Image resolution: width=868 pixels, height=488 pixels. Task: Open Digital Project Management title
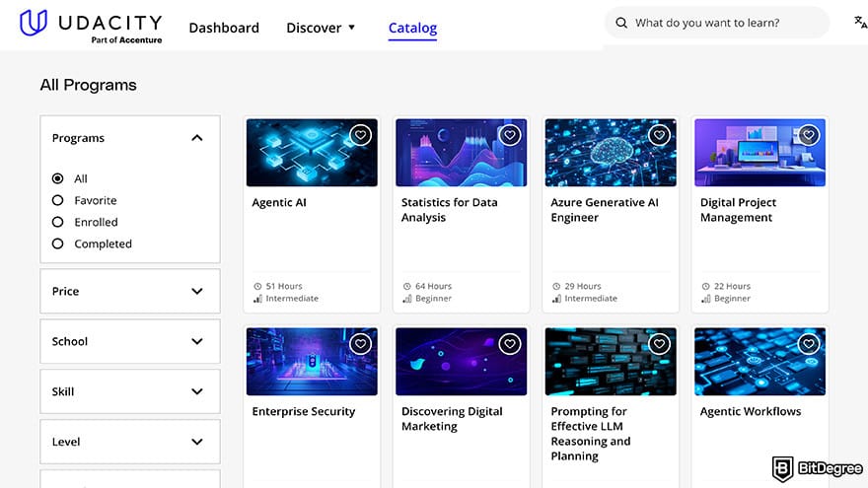point(738,210)
